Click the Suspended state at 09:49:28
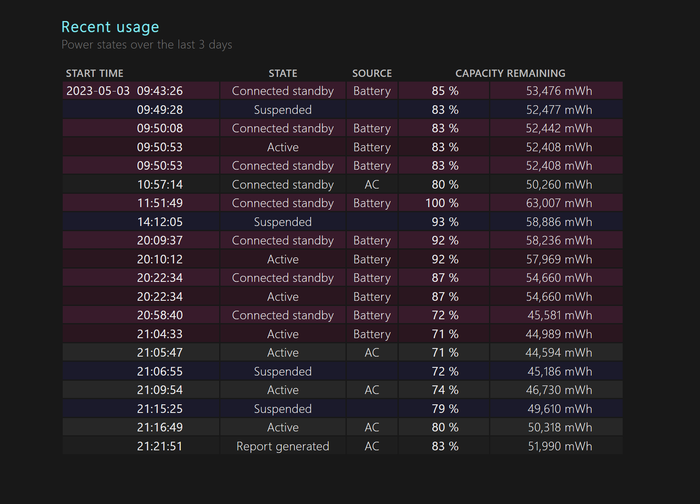 [x=283, y=110]
